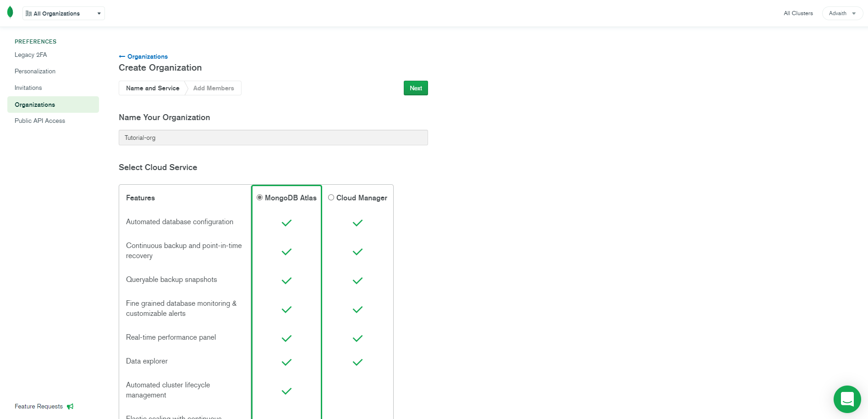Image resolution: width=868 pixels, height=419 pixels.
Task: Click Atlas checkmark for Fine grained monitoring
Action: [286, 309]
